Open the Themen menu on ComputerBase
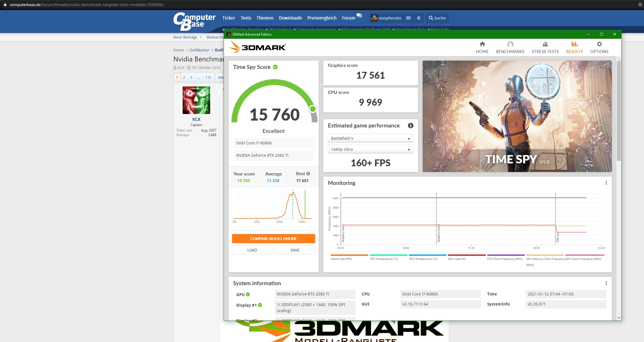Screen dimensions: 644x342 tap(265, 18)
